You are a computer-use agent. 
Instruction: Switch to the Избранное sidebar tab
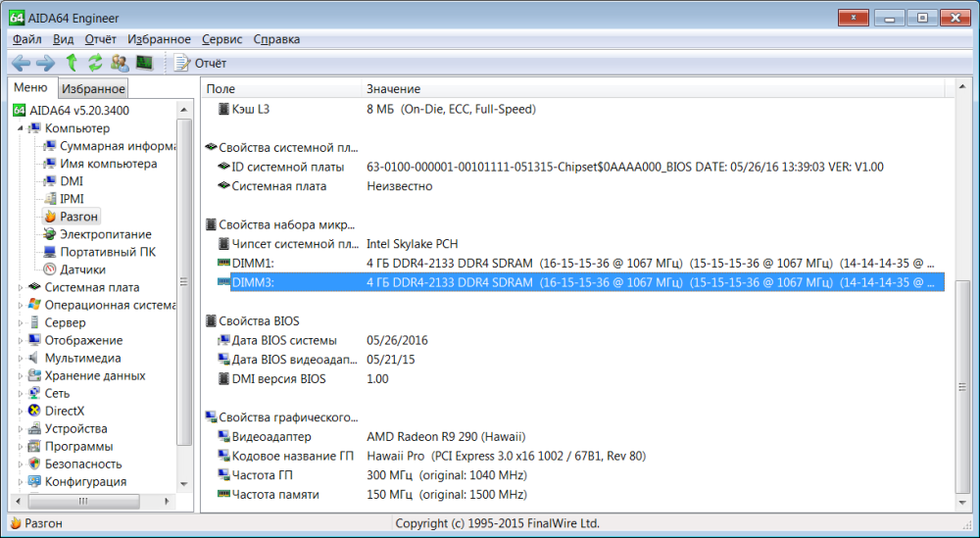[x=93, y=89]
